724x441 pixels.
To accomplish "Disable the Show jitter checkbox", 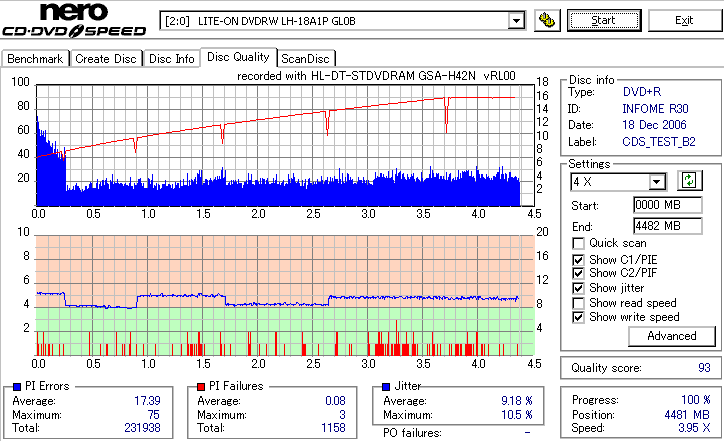I will pos(578,288).
